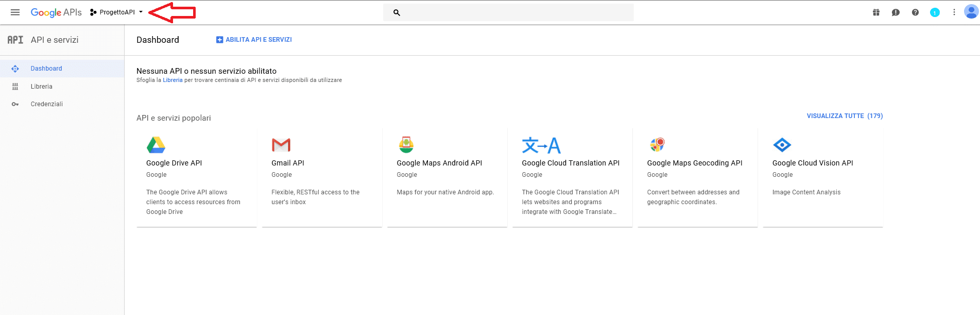This screenshot has width=980, height=315.
Task: Open the gift free trial icon
Action: pyautogui.click(x=876, y=12)
